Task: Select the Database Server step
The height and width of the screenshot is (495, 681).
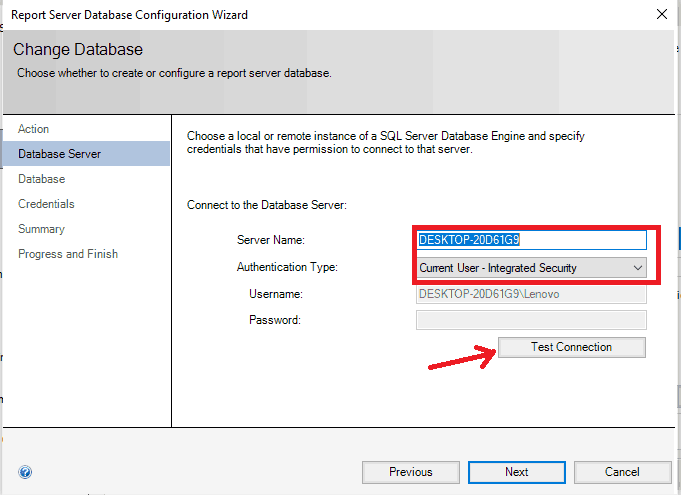Action: [x=60, y=154]
